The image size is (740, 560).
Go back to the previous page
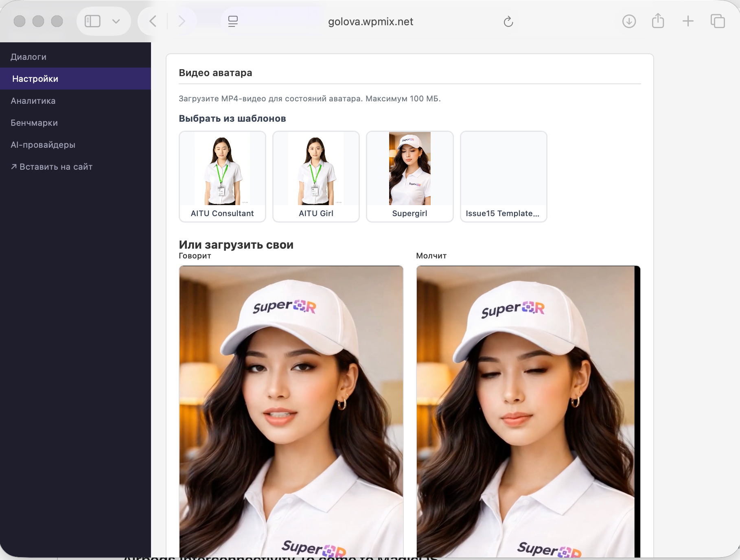[x=153, y=21]
